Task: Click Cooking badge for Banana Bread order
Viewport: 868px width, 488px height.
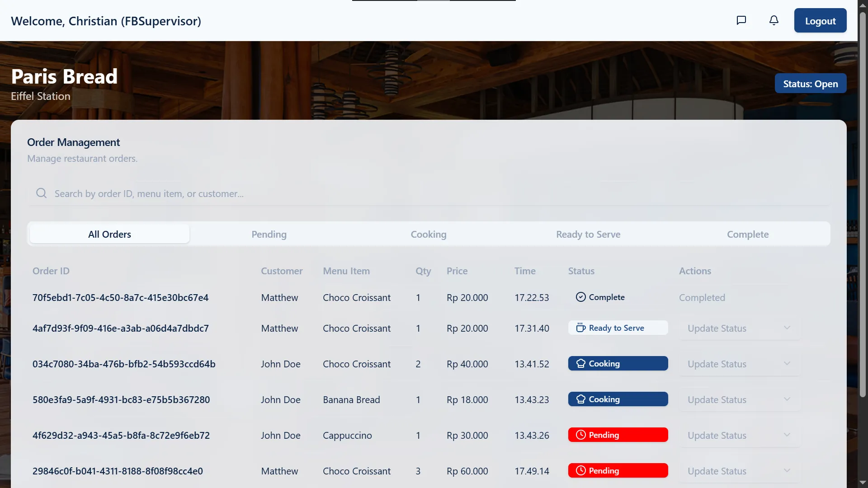Action: click(618, 399)
